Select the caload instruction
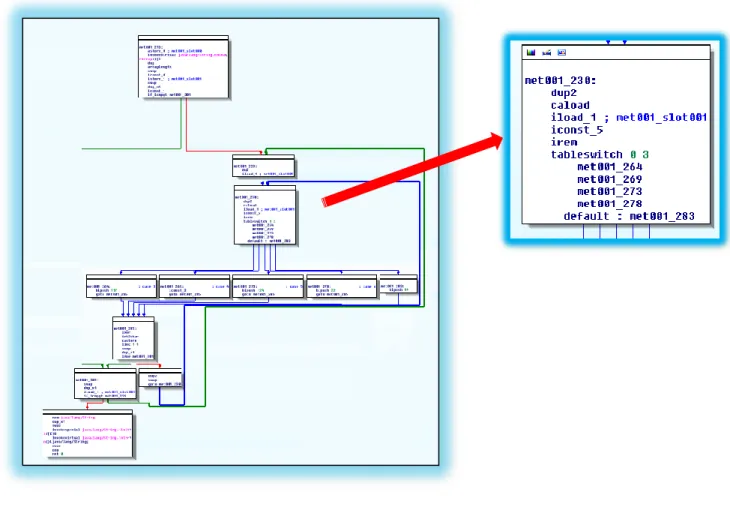 click(x=570, y=105)
